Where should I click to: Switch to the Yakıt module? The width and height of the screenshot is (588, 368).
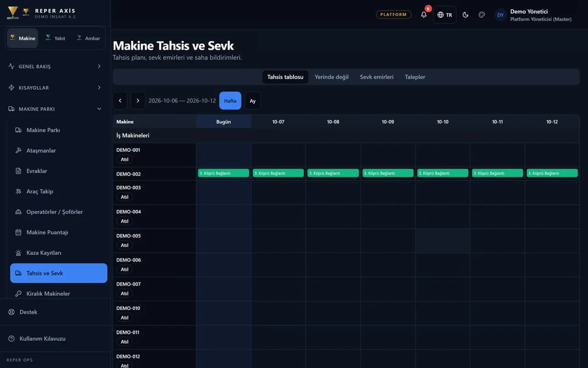click(55, 38)
